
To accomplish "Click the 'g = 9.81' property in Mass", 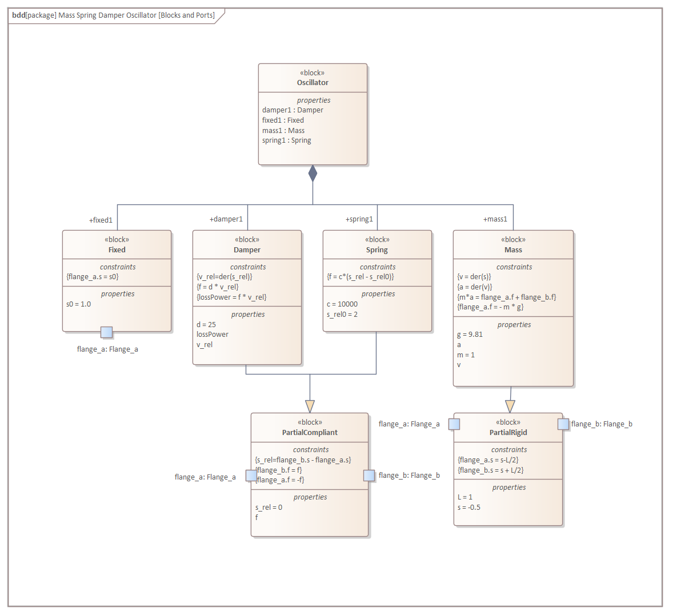I will [470, 335].
